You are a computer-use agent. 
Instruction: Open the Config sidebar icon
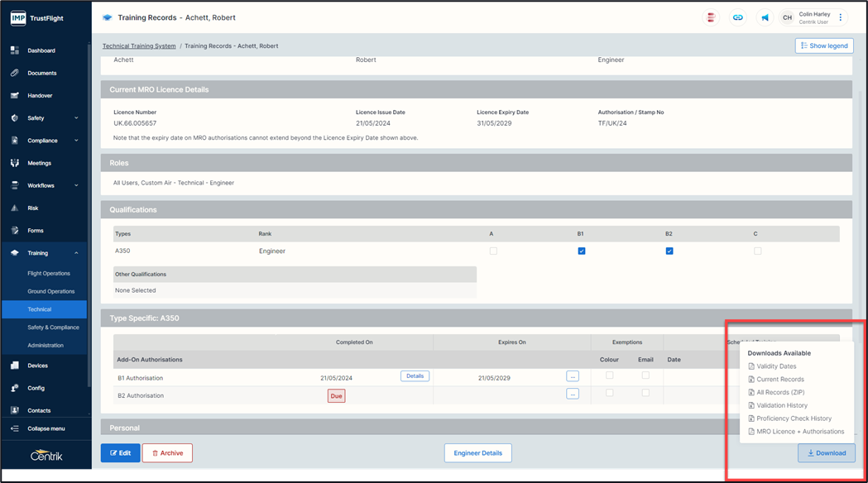pyautogui.click(x=15, y=388)
